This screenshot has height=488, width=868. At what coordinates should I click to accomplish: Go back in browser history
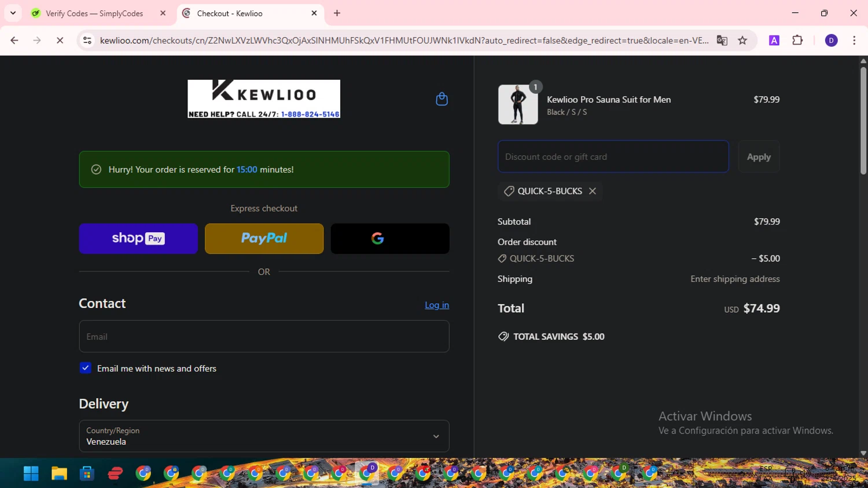(x=14, y=41)
